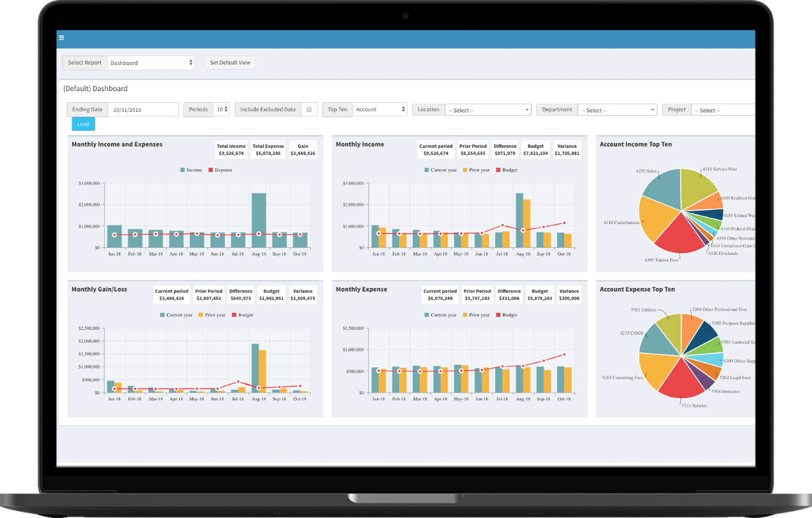Viewport: 812px width, 518px height.
Task: Open the sidebar hamburger menu
Action: pyautogui.click(x=62, y=37)
